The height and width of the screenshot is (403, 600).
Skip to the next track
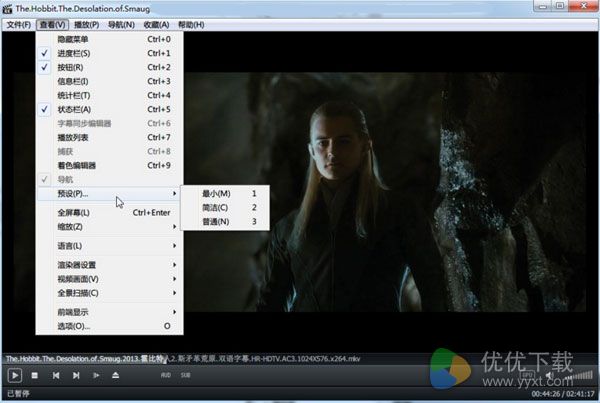click(x=76, y=375)
